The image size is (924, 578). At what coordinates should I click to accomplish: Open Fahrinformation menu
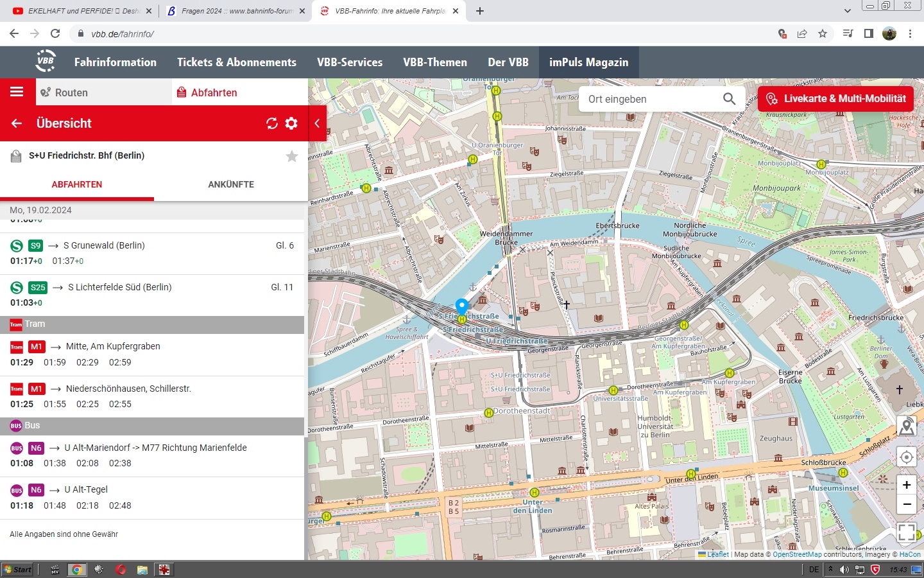pyautogui.click(x=116, y=62)
